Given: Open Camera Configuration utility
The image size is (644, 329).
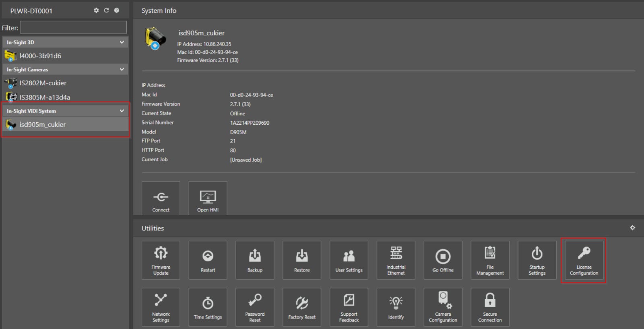Looking at the screenshot, I should [443, 307].
